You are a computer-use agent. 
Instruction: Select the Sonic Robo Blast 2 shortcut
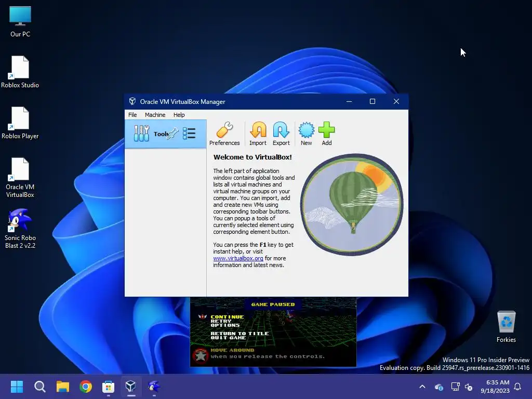coord(20,229)
